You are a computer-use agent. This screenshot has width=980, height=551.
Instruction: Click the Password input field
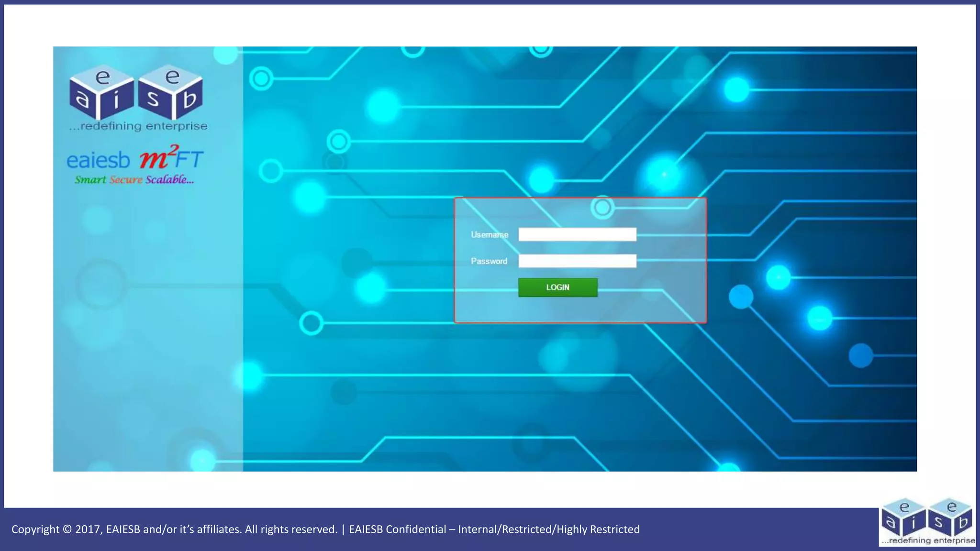pyautogui.click(x=577, y=261)
